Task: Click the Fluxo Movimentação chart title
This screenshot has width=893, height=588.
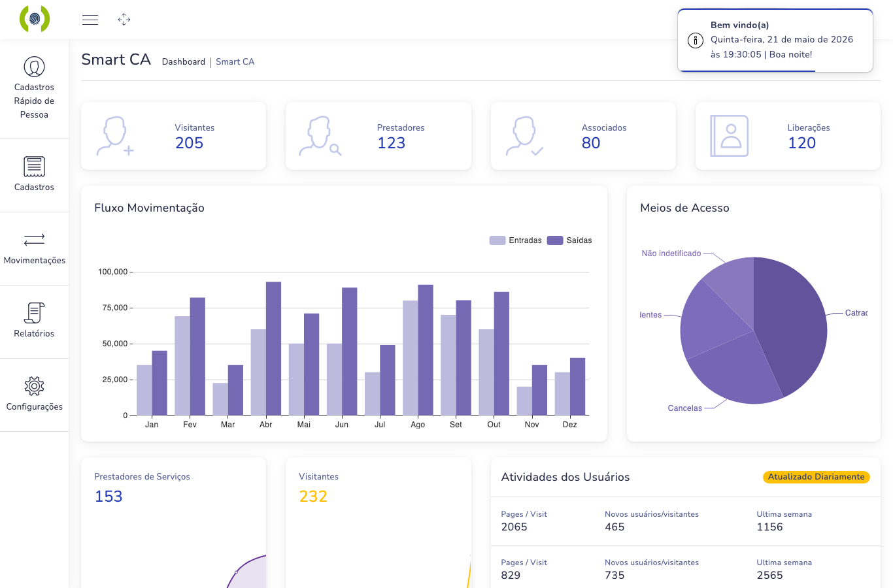Action: point(149,208)
